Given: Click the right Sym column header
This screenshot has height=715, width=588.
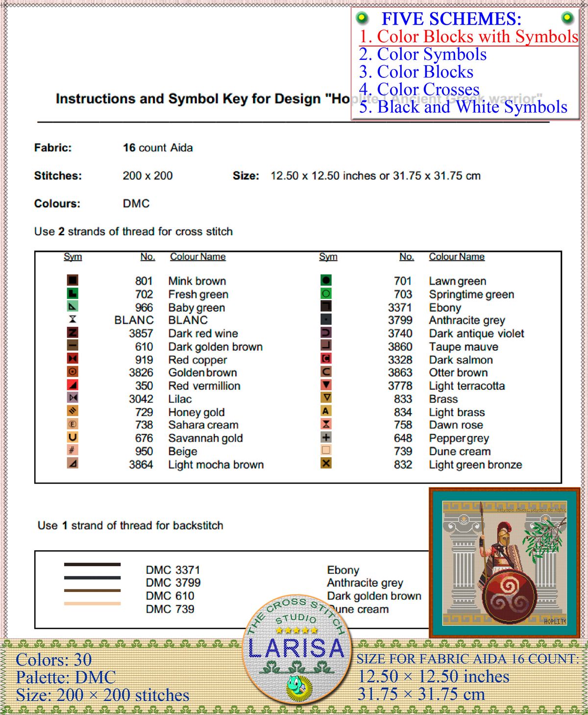Looking at the screenshot, I should click(x=328, y=257).
